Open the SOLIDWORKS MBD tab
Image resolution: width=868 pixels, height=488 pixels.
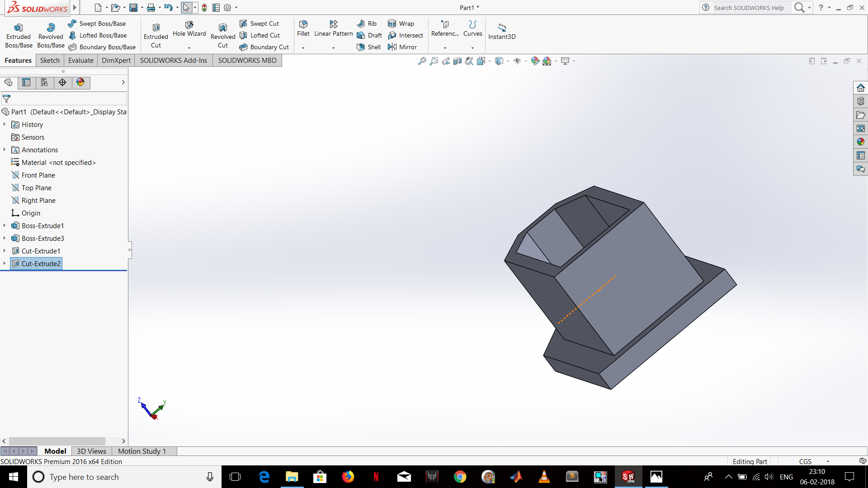pyautogui.click(x=247, y=61)
